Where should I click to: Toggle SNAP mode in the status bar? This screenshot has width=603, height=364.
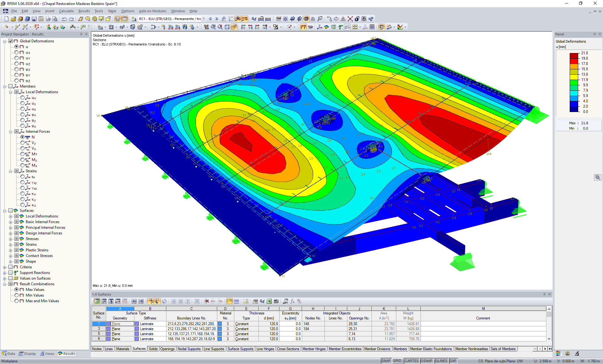(x=386, y=361)
